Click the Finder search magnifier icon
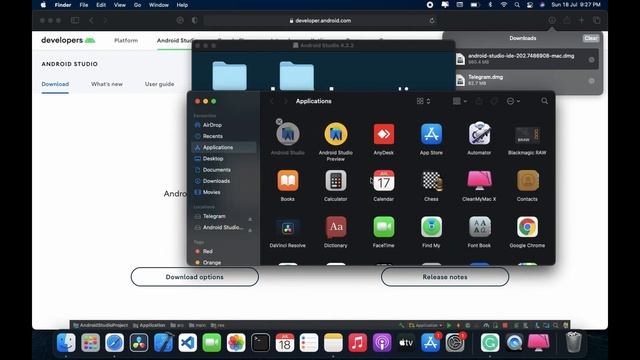The image size is (640, 360). (x=544, y=101)
